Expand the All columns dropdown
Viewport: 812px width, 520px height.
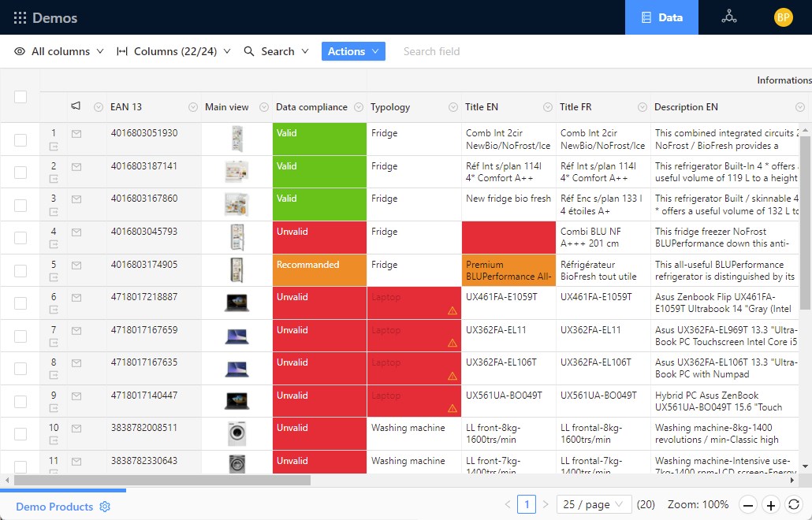pos(59,51)
